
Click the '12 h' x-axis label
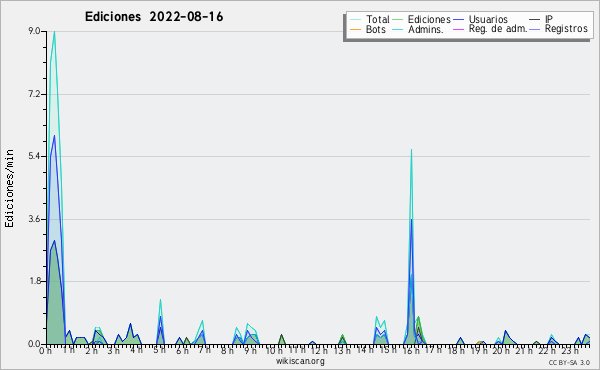click(319, 350)
